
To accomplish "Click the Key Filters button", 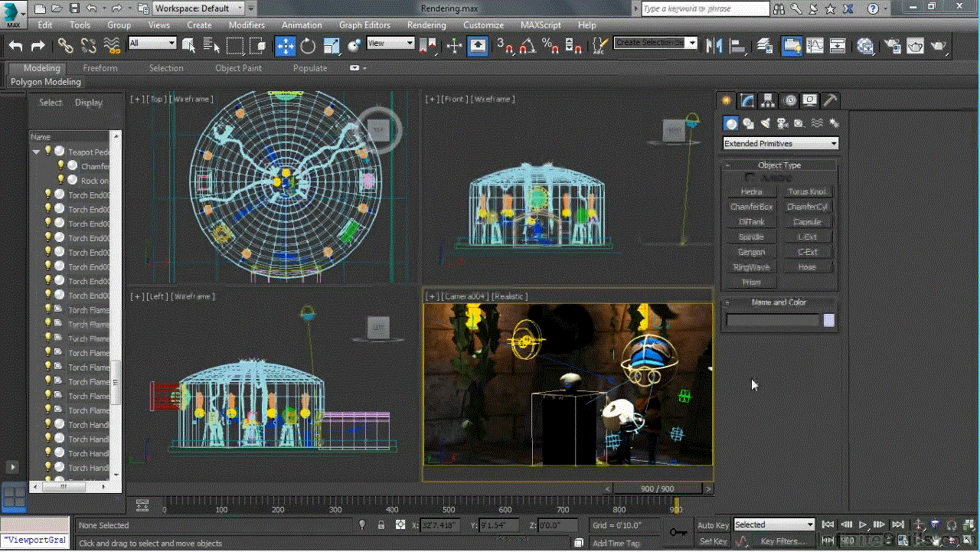I will tap(783, 541).
